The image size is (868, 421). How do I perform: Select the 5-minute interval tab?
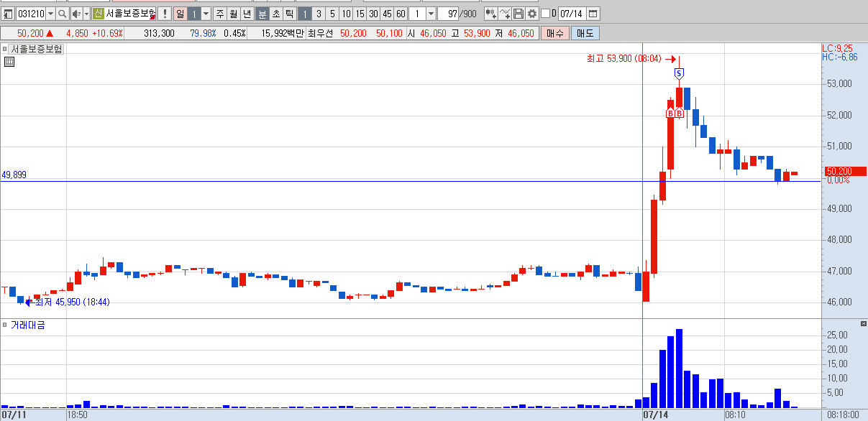[332, 14]
